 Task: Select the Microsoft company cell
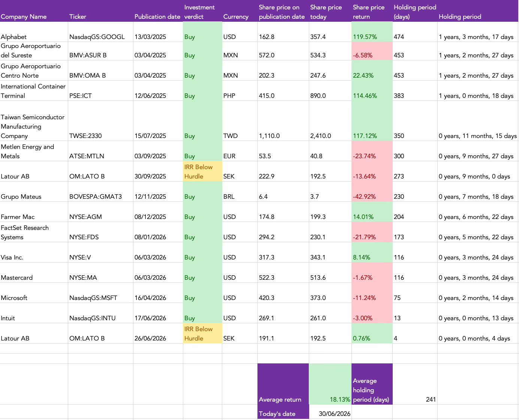coord(34,293)
